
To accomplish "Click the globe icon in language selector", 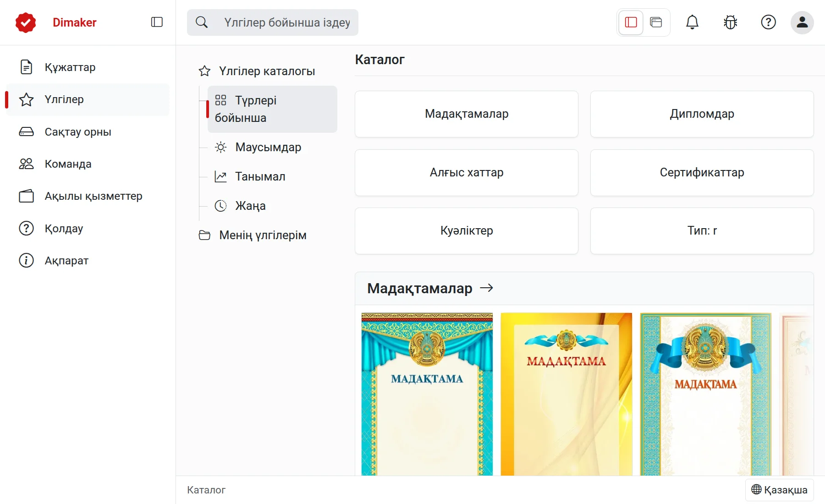I will coord(756,490).
